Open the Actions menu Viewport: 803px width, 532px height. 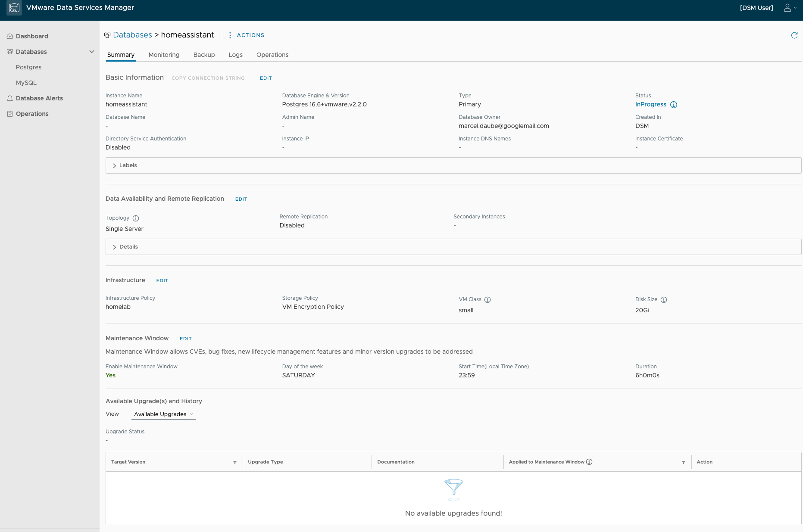pyautogui.click(x=246, y=35)
